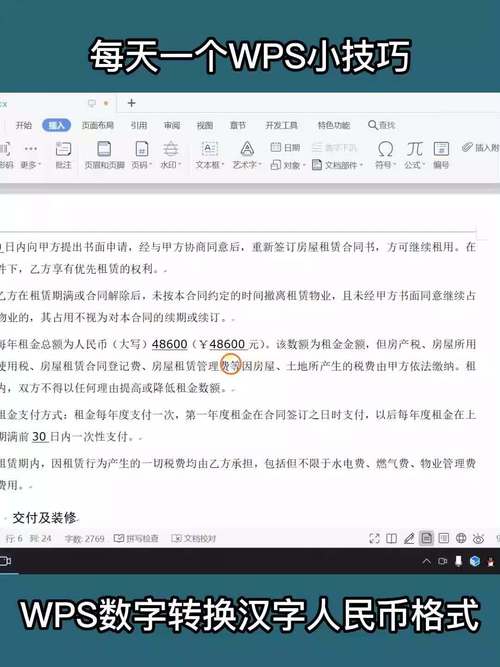The image size is (500, 667).
Task: Open a new document tab with plus
Action: [x=131, y=103]
